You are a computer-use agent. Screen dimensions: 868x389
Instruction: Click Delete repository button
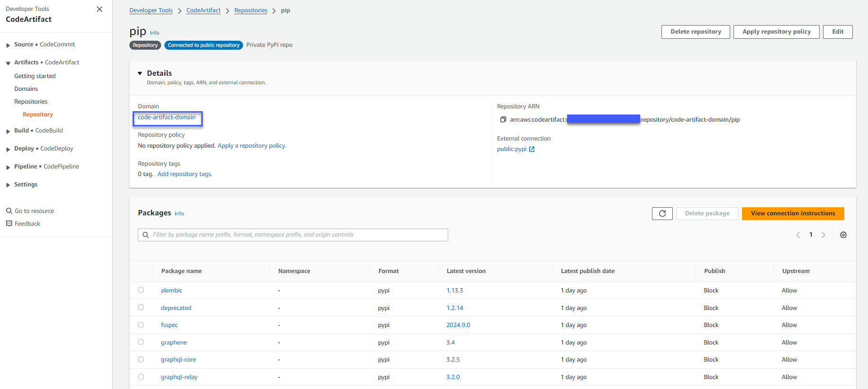tap(696, 32)
